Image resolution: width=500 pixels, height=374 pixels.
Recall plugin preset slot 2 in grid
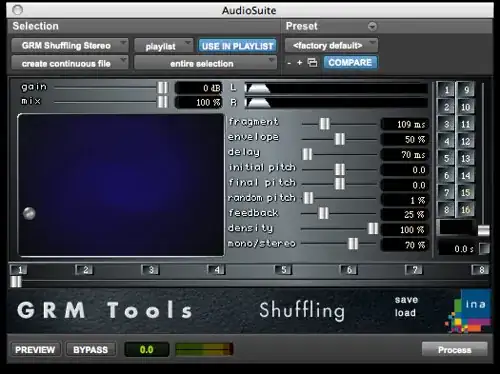[x=446, y=107]
